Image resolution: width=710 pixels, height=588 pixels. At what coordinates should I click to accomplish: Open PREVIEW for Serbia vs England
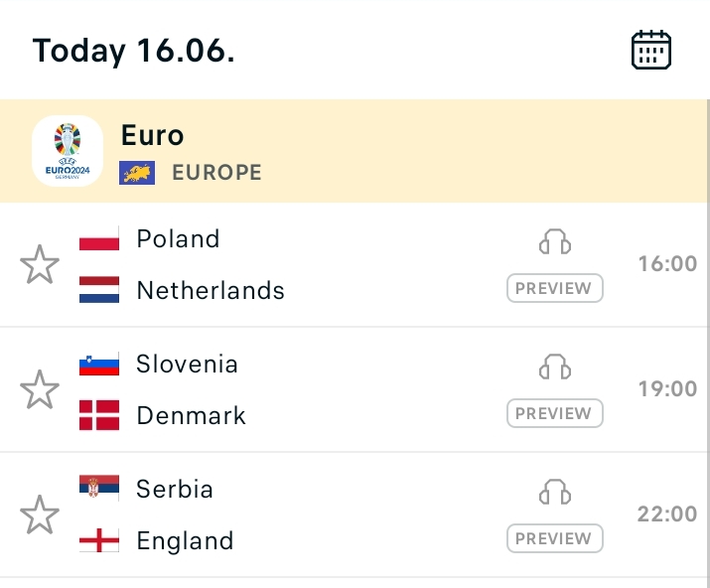coord(555,538)
